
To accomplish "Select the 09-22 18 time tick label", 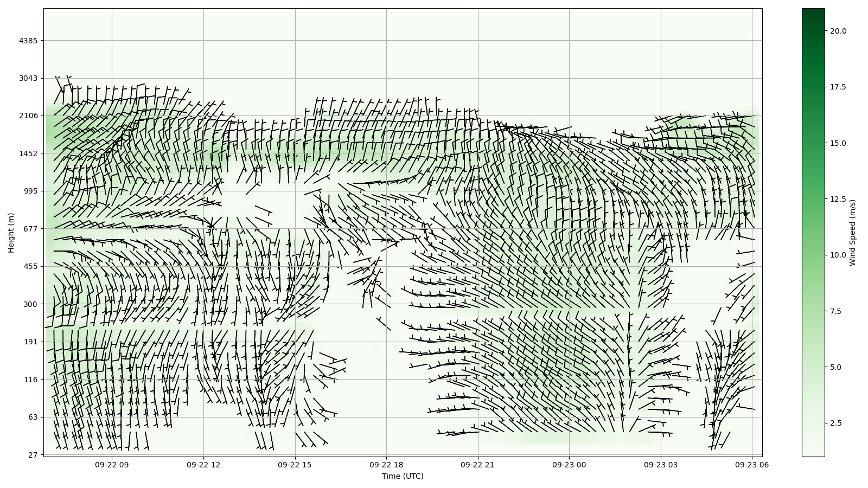I will pos(386,465).
